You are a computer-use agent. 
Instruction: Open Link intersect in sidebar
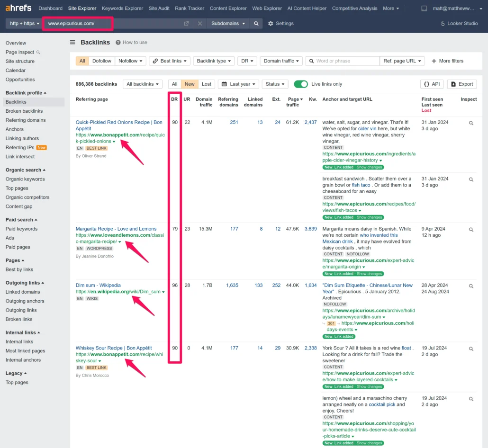(x=20, y=156)
